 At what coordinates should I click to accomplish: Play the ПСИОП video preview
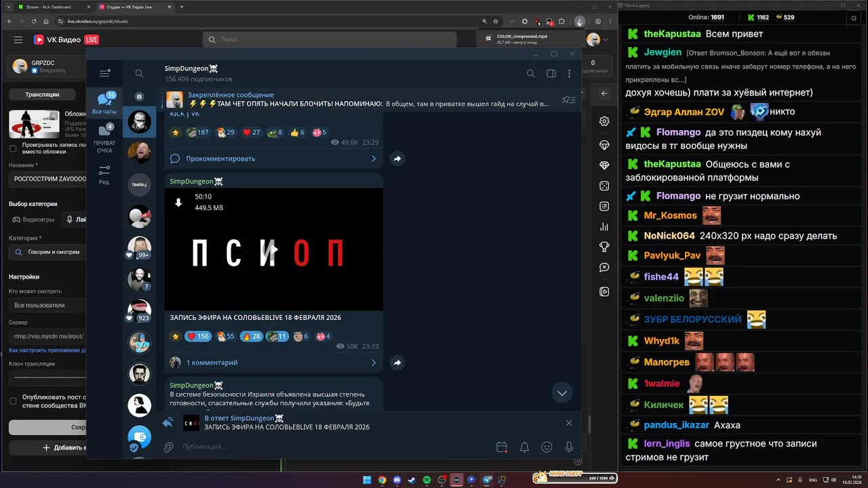274,249
